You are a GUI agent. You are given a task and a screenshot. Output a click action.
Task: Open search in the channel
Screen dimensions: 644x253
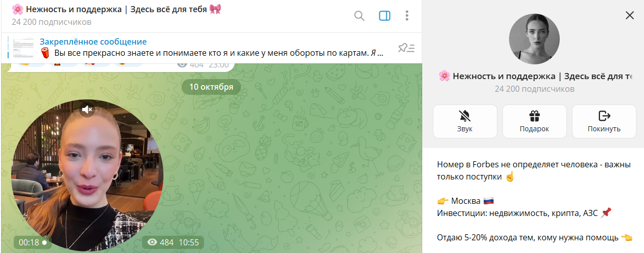coord(359,16)
